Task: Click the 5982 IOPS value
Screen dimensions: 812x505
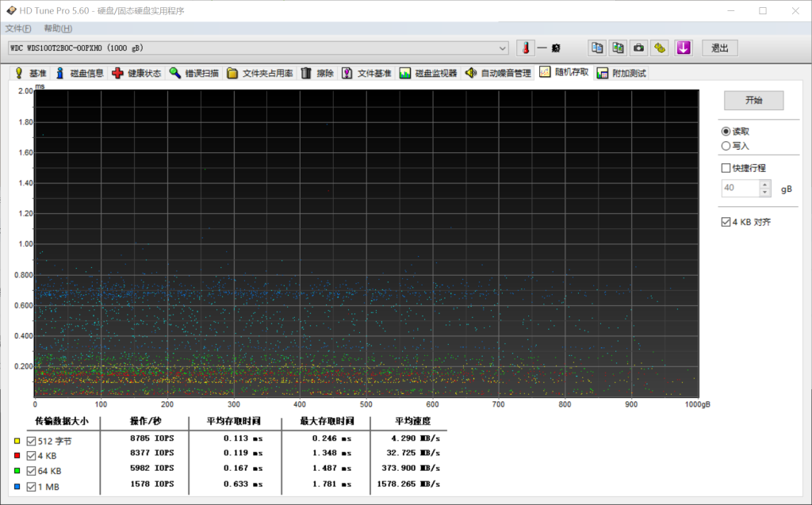Action: click(x=151, y=468)
